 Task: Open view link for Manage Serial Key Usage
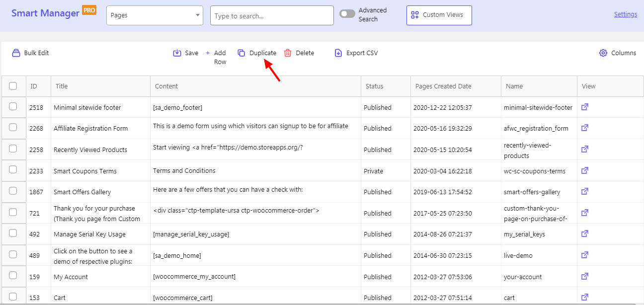pos(585,233)
